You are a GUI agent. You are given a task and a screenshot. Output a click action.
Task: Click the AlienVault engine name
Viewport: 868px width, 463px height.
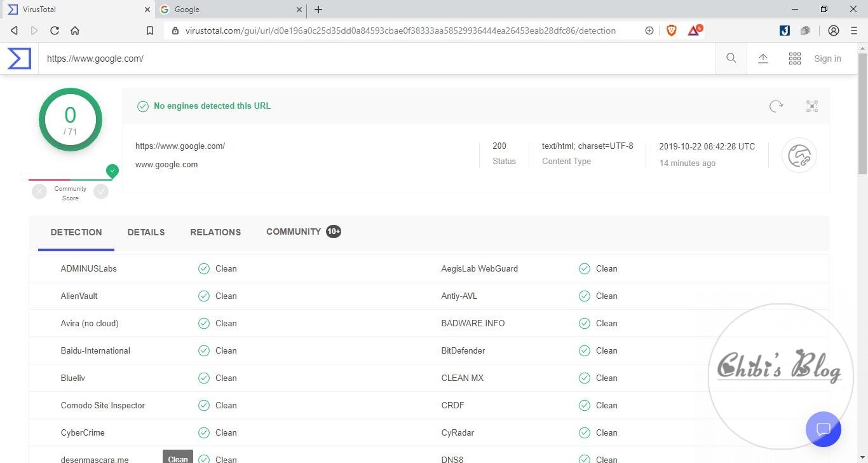(79, 296)
